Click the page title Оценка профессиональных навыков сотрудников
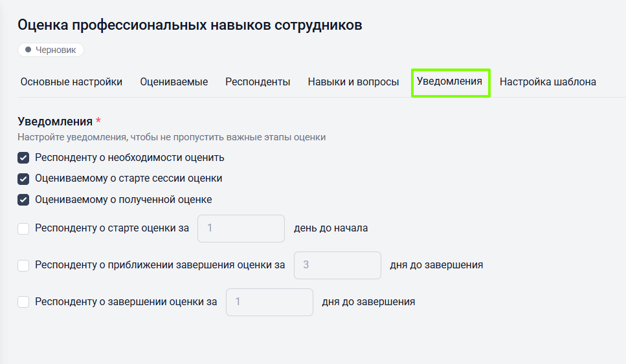The width and height of the screenshot is (626, 364). (x=190, y=25)
